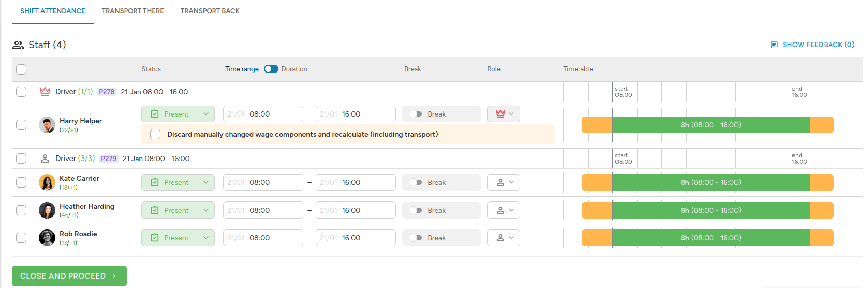Click the Status column header
This screenshot has width=868, height=288.
[x=151, y=69]
